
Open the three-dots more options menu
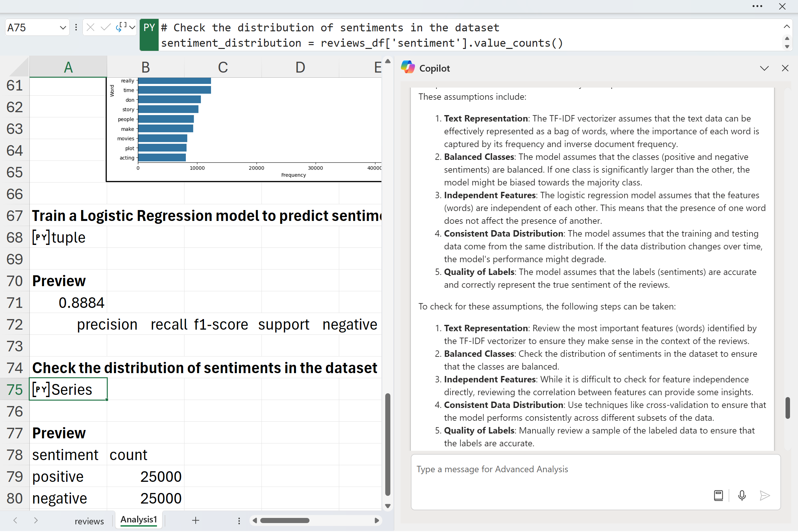757,6
